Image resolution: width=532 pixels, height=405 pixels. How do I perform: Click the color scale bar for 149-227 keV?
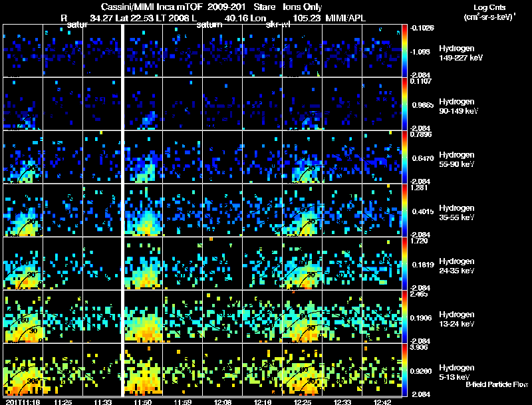coord(404,51)
